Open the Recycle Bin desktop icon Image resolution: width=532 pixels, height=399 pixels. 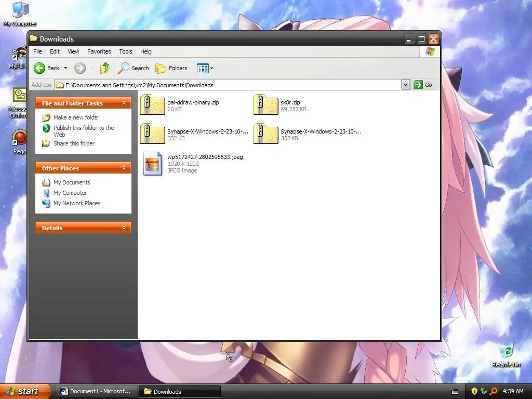point(506,351)
